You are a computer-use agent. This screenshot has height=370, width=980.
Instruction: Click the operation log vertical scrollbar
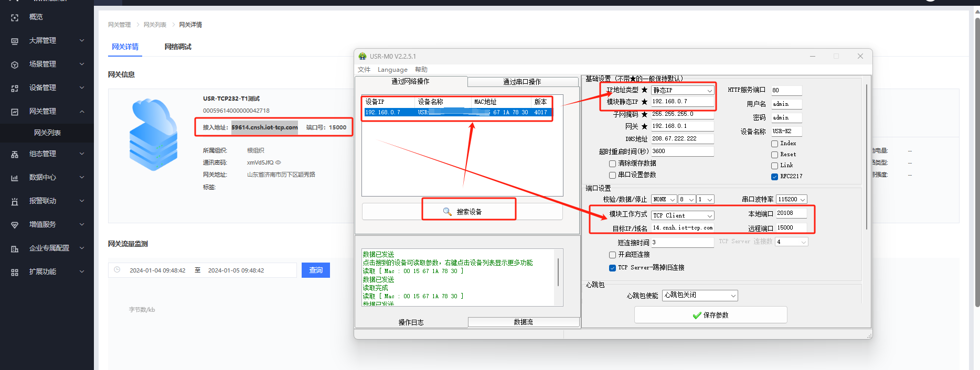point(558,272)
